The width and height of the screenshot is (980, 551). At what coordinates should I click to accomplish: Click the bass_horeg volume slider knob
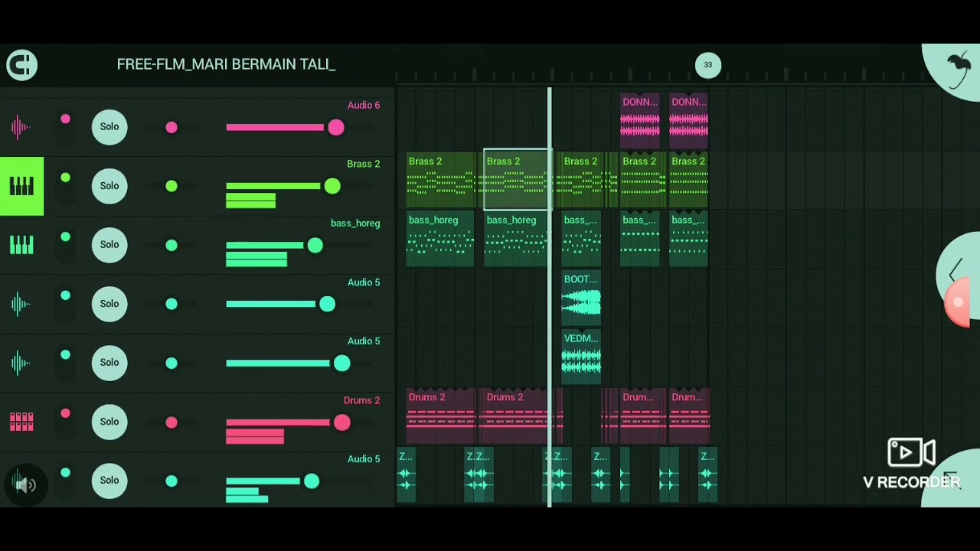315,246
